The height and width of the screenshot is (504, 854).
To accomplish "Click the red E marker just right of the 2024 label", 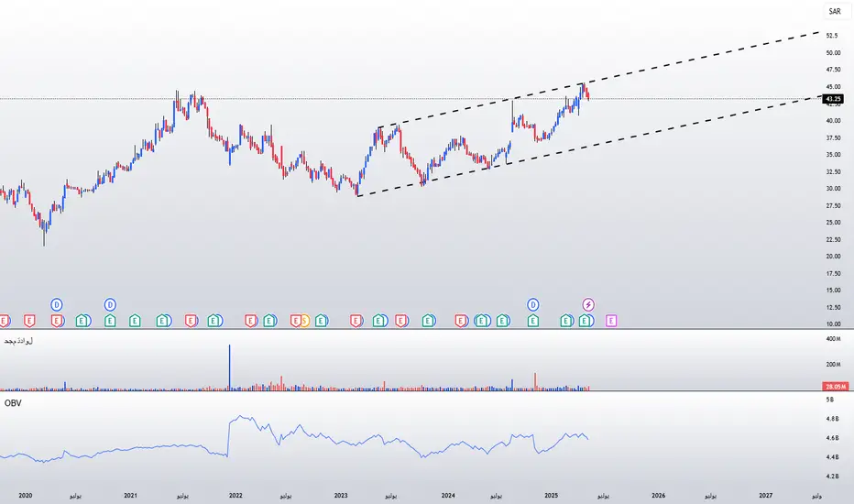I will (x=461, y=321).
